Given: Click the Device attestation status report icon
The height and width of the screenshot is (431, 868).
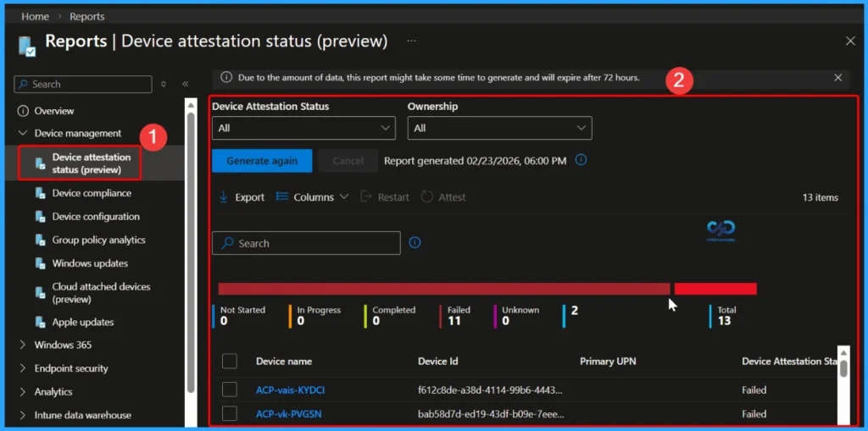Looking at the screenshot, I should [40, 163].
